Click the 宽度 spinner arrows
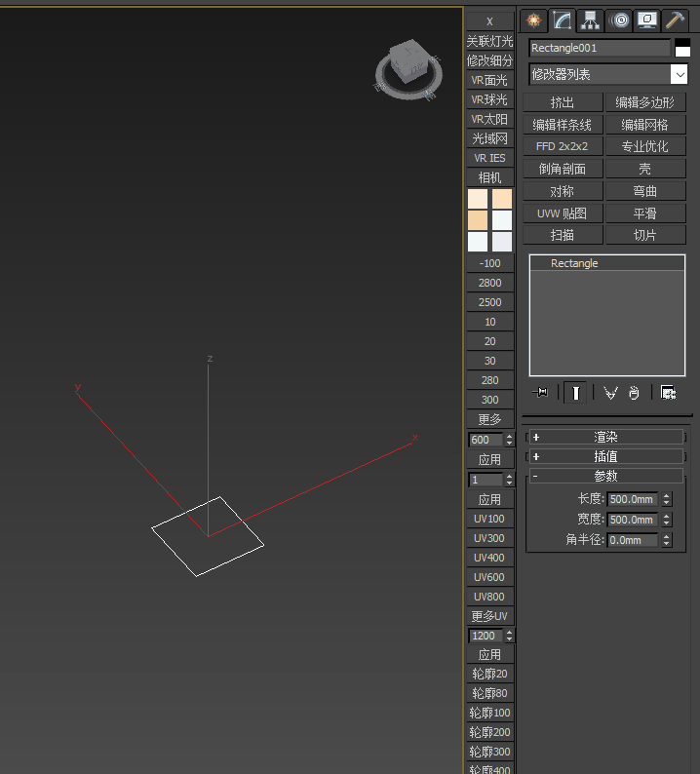 (667, 520)
